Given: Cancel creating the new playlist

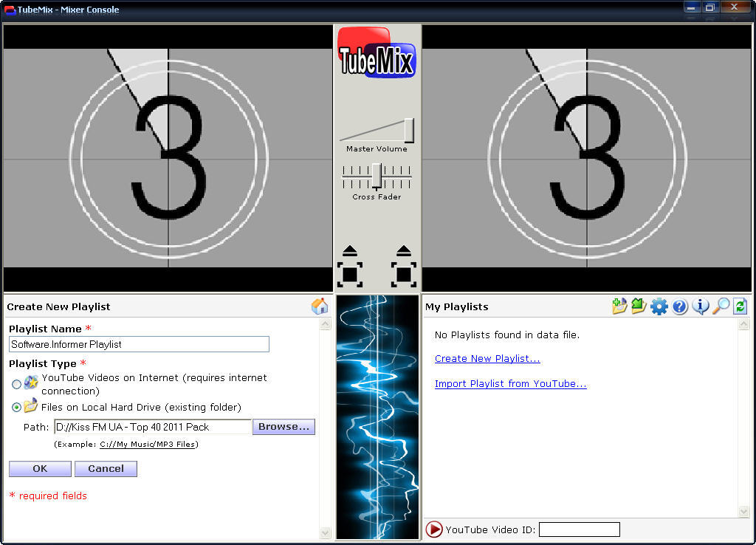Looking at the screenshot, I should (106, 469).
